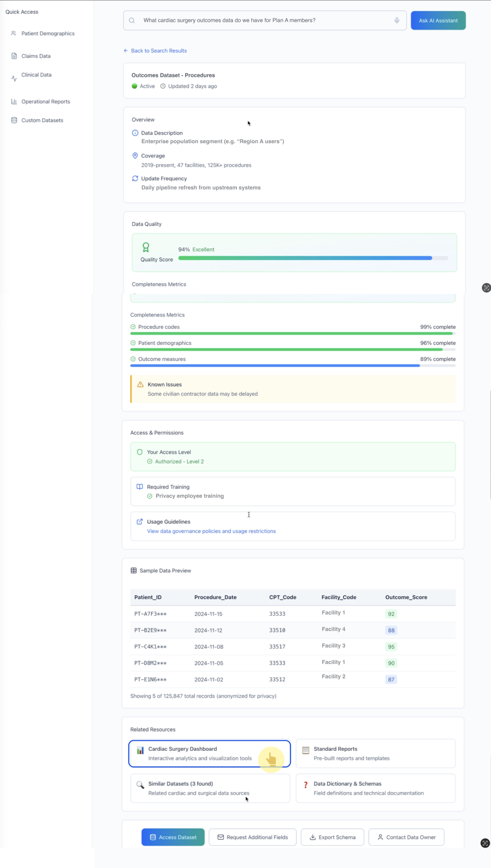The image size is (491, 868).
Task: Click Export Schema button
Action: click(332, 837)
